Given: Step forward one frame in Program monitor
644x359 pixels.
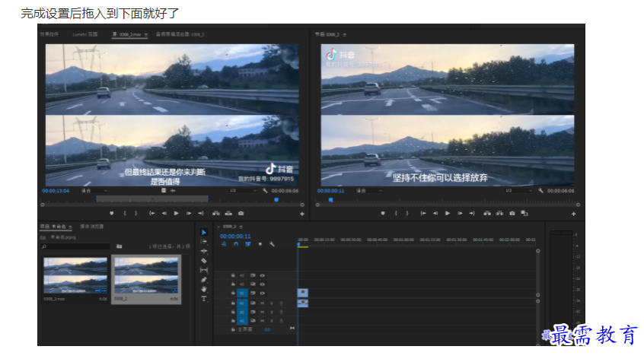Looking at the screenshot, I should (460, 214).
